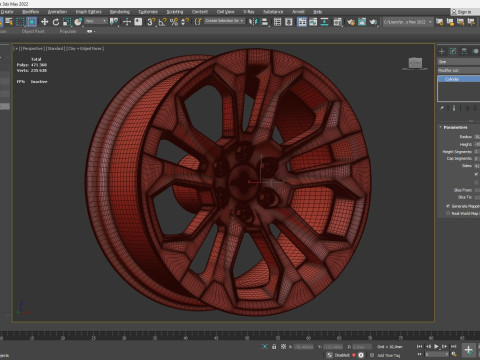Open the Animation menu

(57, 12)
